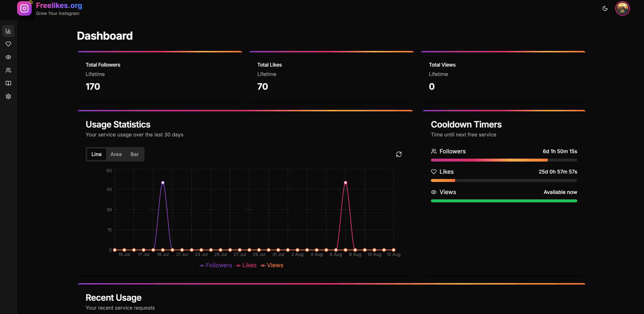Click the heart icon beside Likes cooldown
The width and height of the screenshot is (644, 314).
(x=434, y=172)
